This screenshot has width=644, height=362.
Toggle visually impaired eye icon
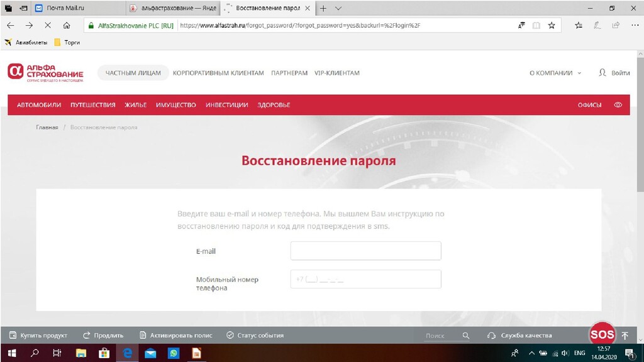tap(618, 105)
